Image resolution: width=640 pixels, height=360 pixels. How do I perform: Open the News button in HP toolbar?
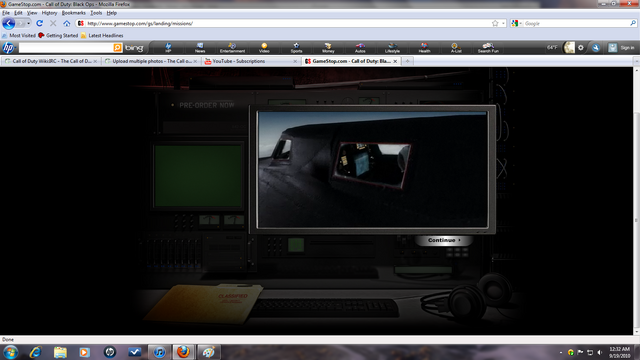pyautogui.click(x=200, y=48)
